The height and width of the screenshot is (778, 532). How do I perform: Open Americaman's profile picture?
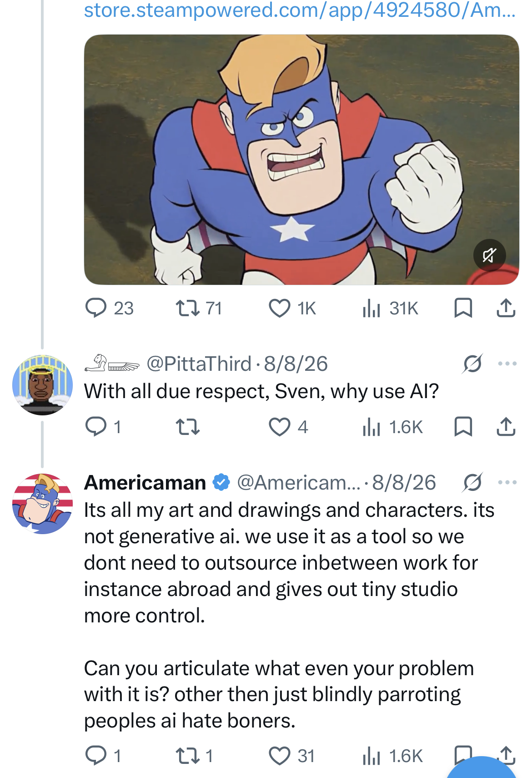42,504
